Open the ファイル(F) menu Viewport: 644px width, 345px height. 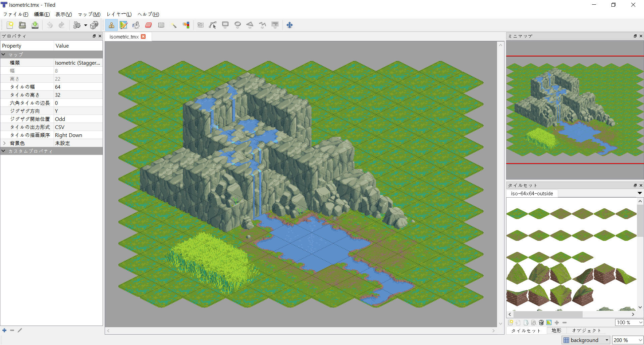[x=16, y=14]
